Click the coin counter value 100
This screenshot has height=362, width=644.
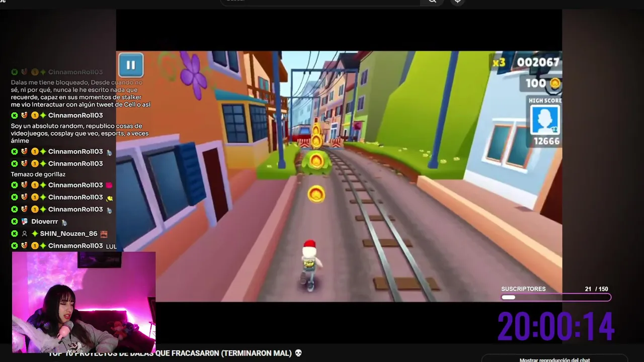coord(536,83)
